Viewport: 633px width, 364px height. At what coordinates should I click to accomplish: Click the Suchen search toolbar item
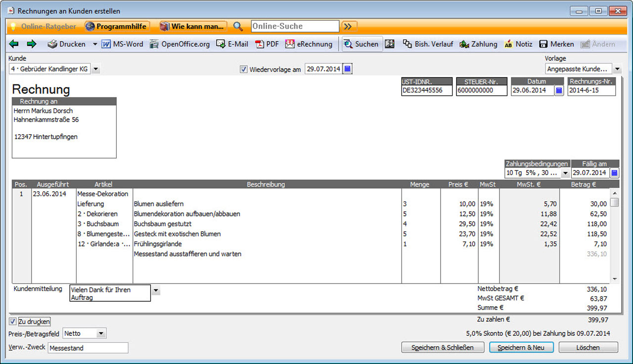click(362, 44)
